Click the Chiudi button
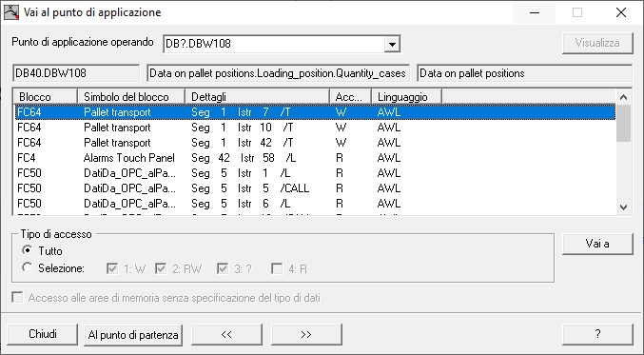Viewport: 644px width, 355px height. coord(43,334)
